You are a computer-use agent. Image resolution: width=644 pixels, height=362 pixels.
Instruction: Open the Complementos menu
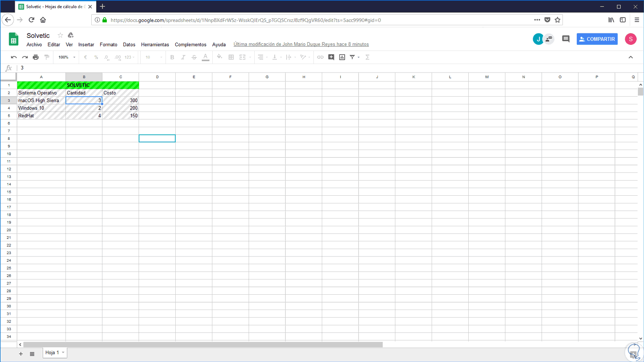coord(190,45)
